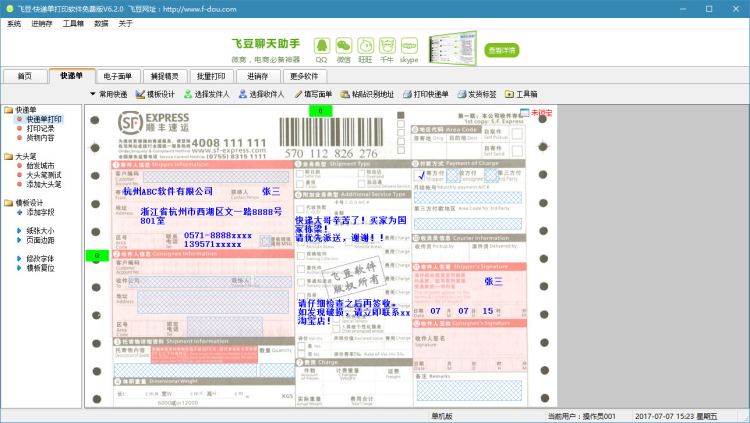Select 修改字体 in sidebar tree
Viewport: 750px width, 423px height.
40,259
